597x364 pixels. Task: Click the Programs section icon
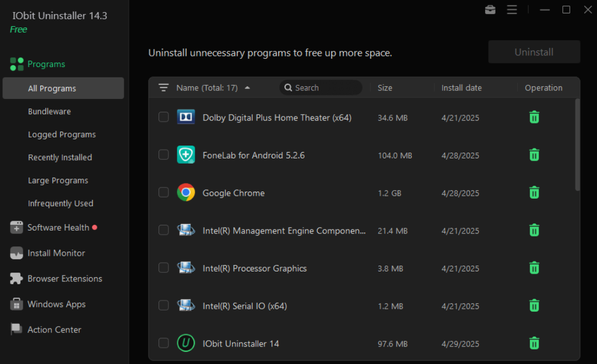[17, 64]
